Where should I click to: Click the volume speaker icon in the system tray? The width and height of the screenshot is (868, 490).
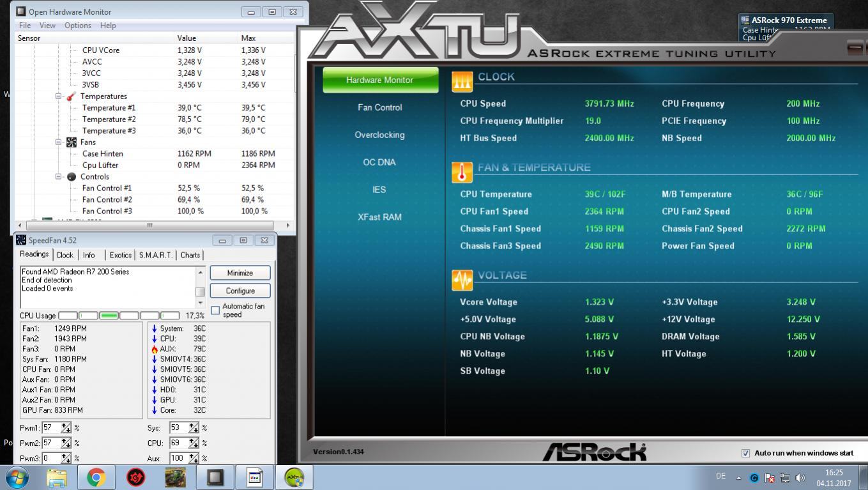pyautogui.click(x=800, y=478)
